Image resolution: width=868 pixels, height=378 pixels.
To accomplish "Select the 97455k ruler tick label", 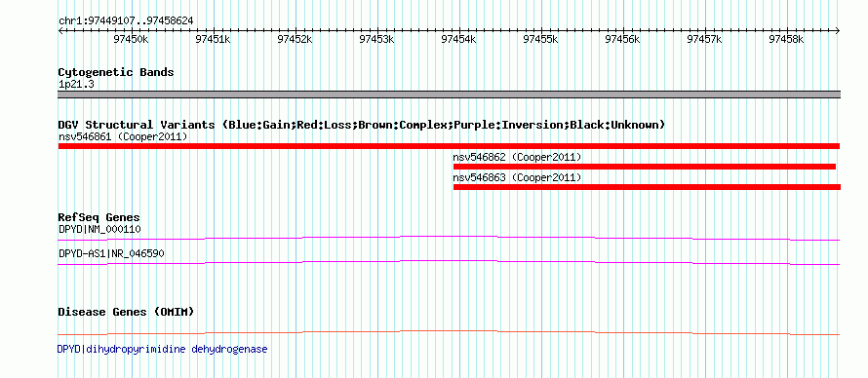I will (541, 39).
